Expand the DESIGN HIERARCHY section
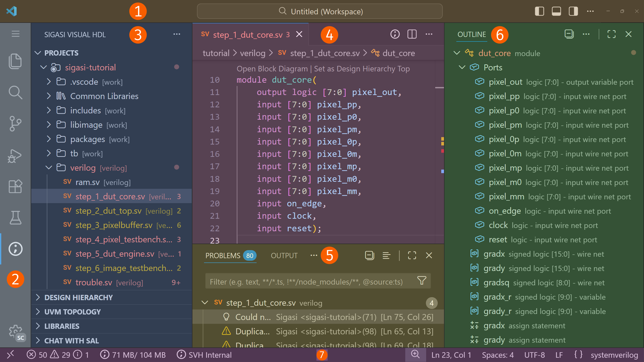The width and height of the screenshot is (644, 362). click(x=78, y=297)
